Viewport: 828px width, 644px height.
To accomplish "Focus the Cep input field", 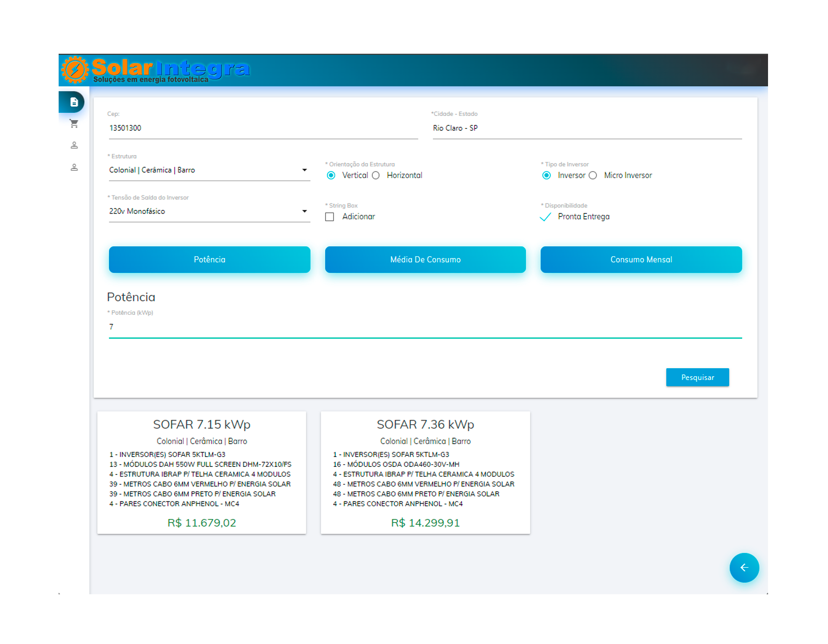I will point(263,128).
